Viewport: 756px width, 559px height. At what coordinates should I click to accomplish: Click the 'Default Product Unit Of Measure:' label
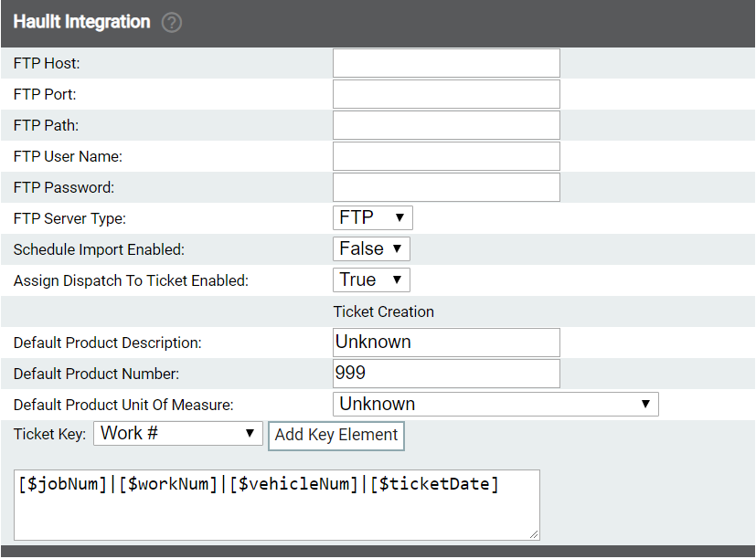point(123,405)
